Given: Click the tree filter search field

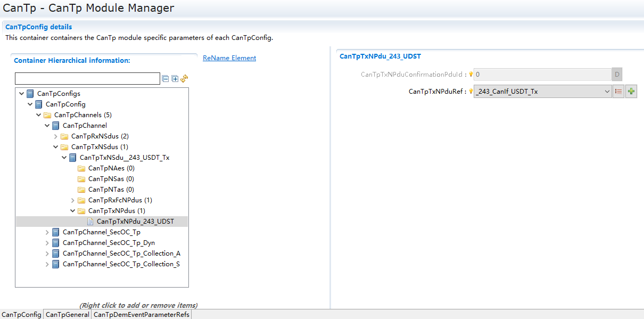Looking at the screenshot, I should point(87,79).
